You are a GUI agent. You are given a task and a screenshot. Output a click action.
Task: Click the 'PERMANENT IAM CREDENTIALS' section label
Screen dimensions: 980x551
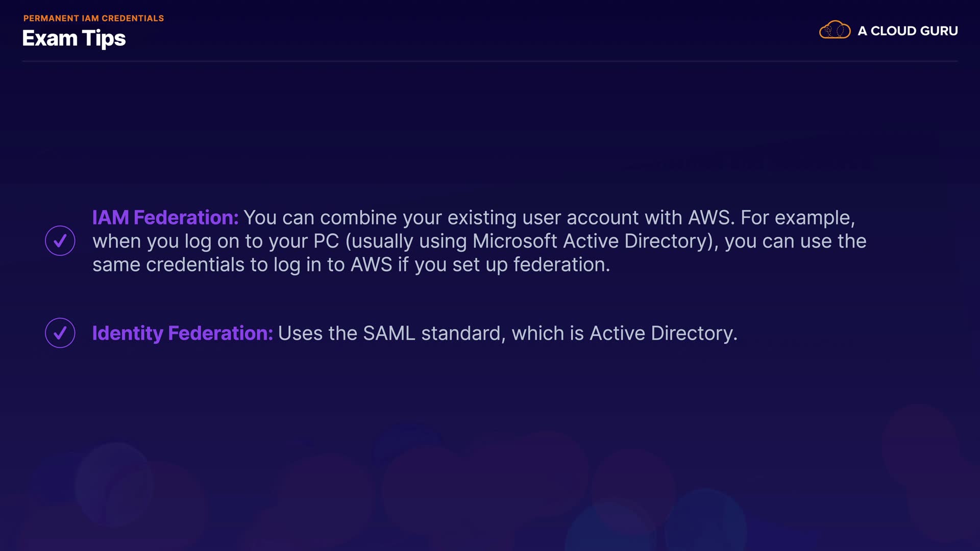(x=93, y=18)
